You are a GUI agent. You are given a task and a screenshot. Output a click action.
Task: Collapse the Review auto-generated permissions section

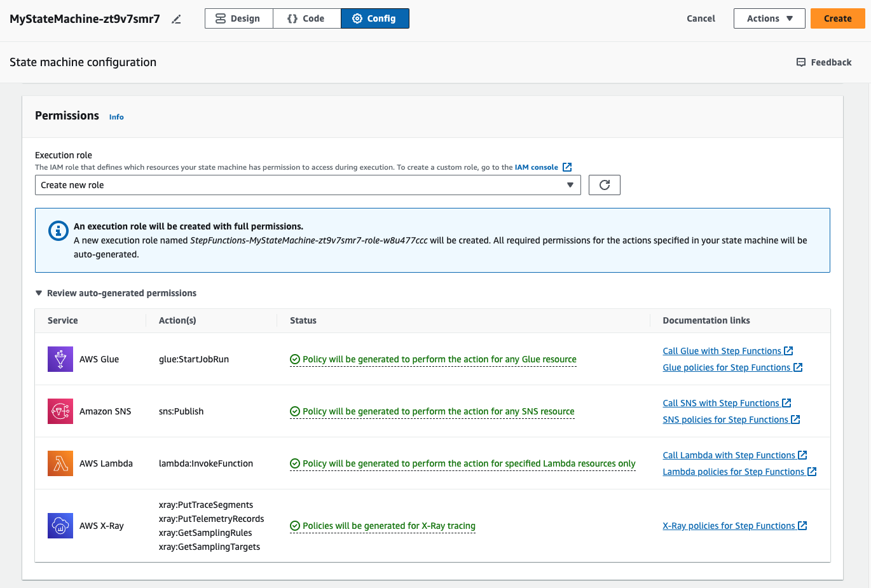click(x=38, y=293)
